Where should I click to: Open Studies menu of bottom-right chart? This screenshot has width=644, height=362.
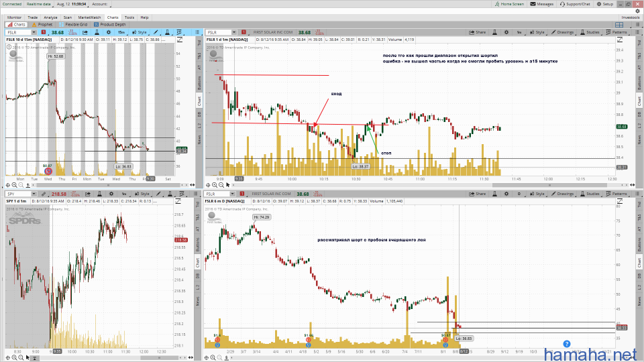(590, 194)
